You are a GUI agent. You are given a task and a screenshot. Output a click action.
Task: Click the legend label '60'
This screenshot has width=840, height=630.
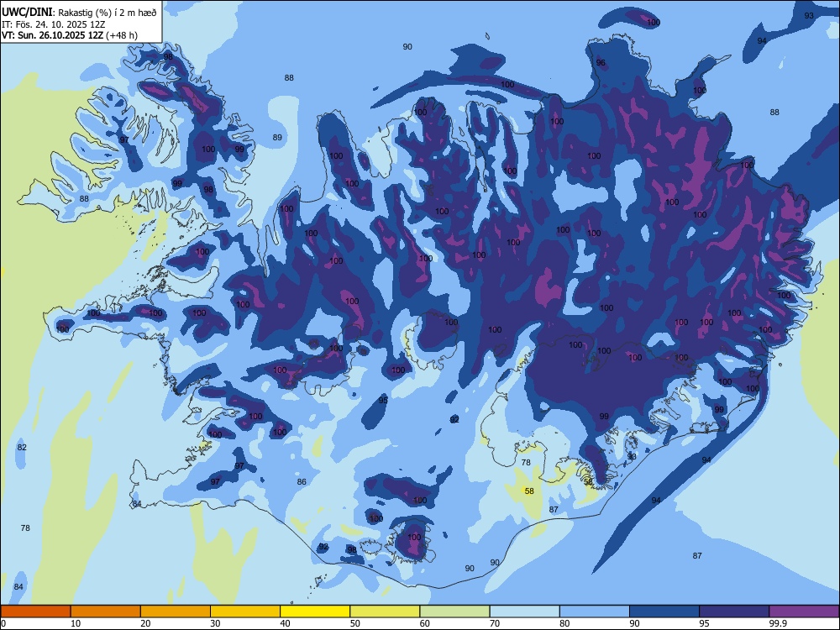click(425, 623)
